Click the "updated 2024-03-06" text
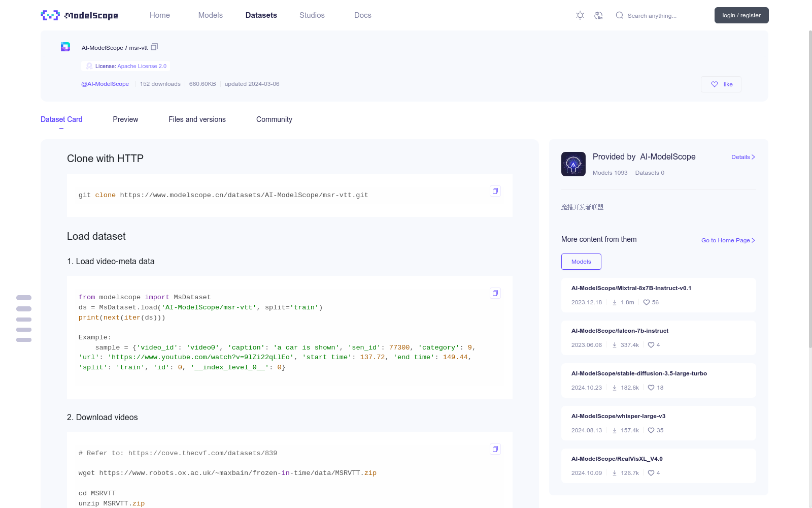Image resolution: width=812 pixels, height=508 pixels. [x=252, y=84]
